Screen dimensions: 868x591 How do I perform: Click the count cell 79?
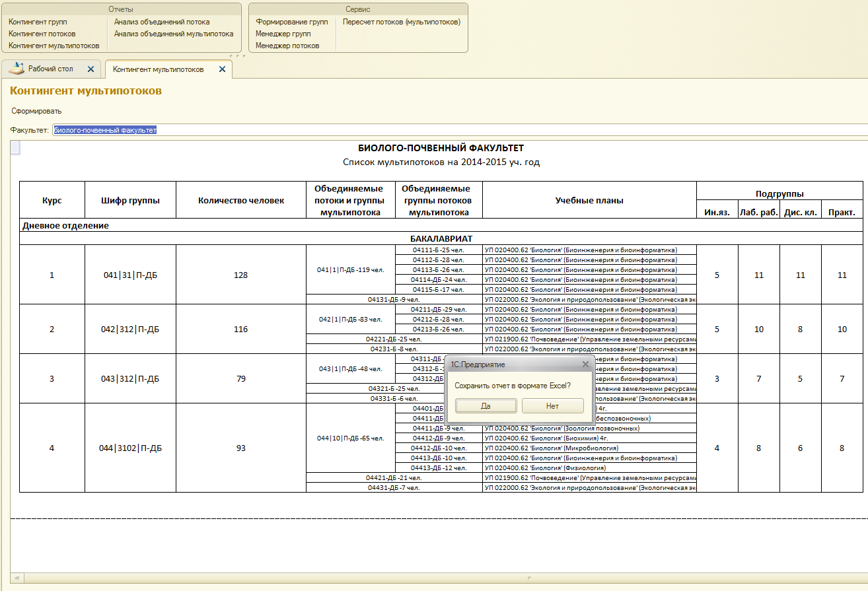(241, 378)
